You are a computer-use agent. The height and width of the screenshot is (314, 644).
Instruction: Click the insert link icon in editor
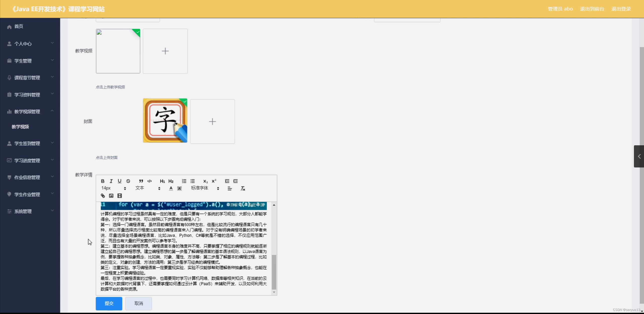click(x=103, y=196)
